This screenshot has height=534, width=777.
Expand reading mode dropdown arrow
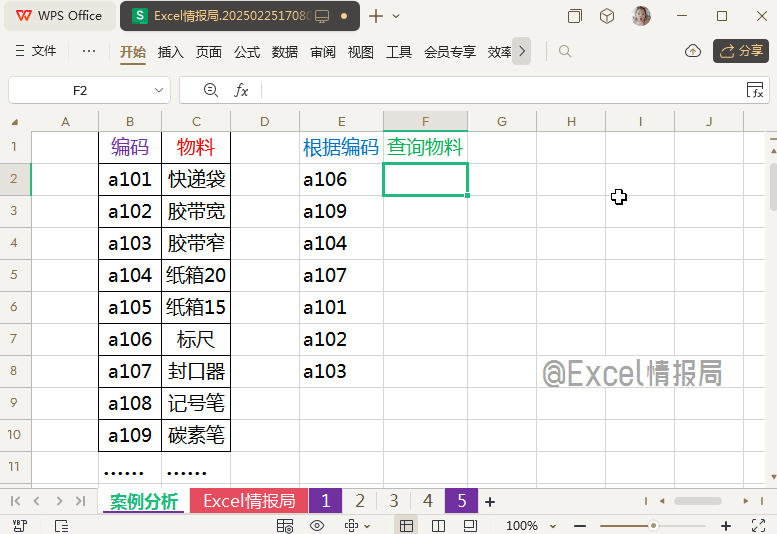coord(367,526)
